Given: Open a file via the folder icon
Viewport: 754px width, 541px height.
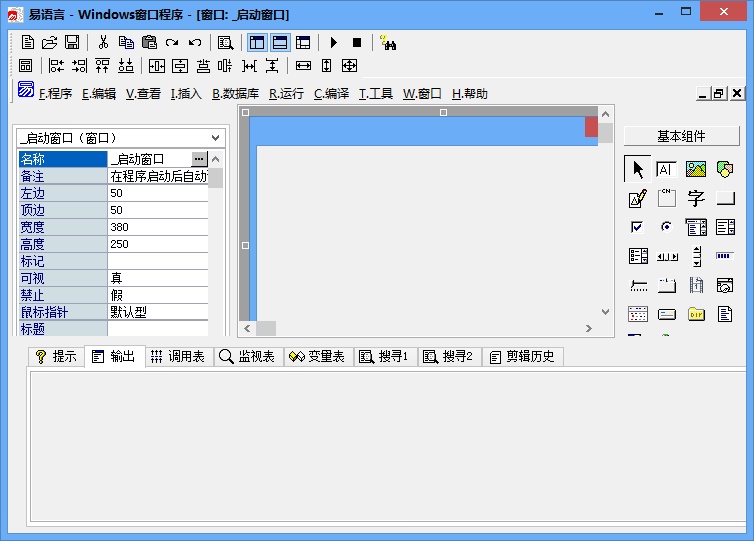Looking at the screenshot, I should pyautogui.click(x=49, y=42).
